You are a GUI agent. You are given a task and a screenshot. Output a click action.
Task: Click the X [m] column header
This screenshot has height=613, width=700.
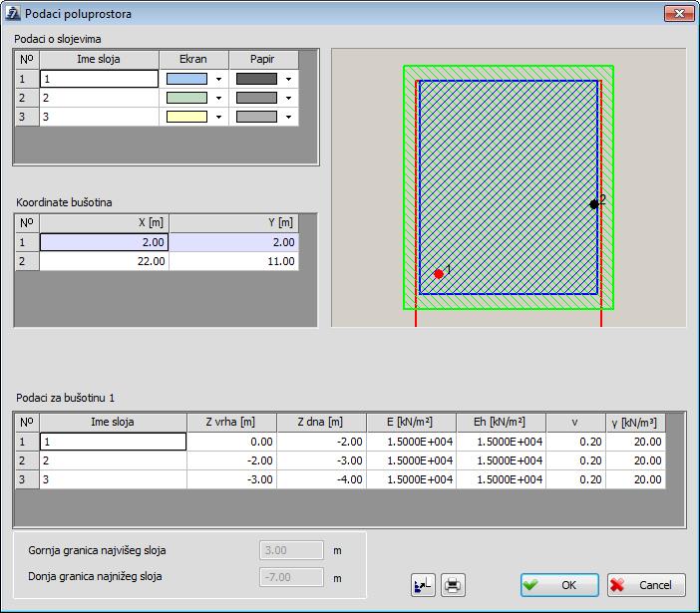104,222
